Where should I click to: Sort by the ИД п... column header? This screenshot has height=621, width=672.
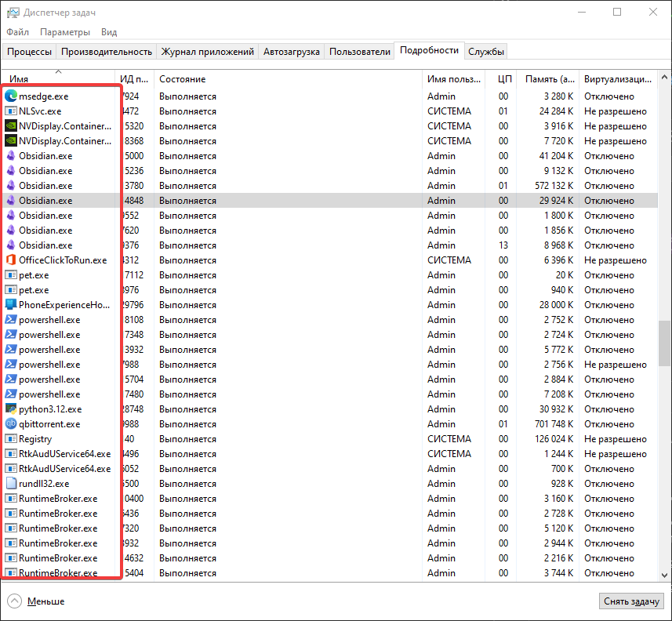click(x=134, y=79)
